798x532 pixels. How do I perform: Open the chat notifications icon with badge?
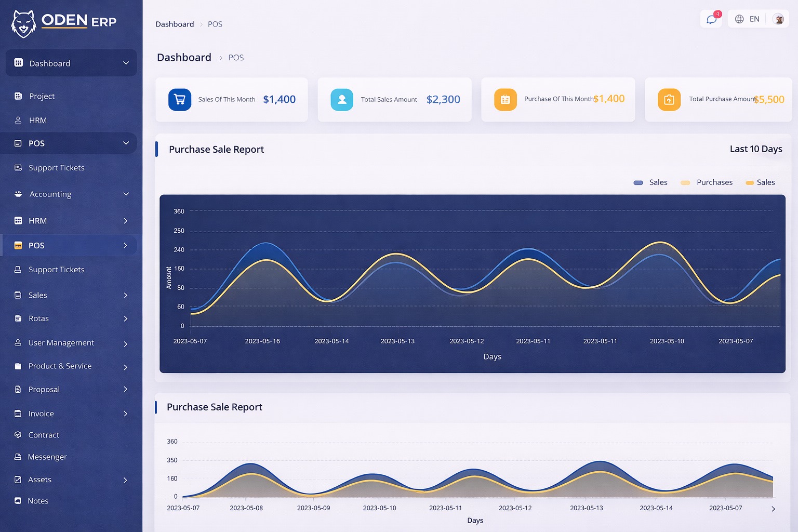click(711, 19)
